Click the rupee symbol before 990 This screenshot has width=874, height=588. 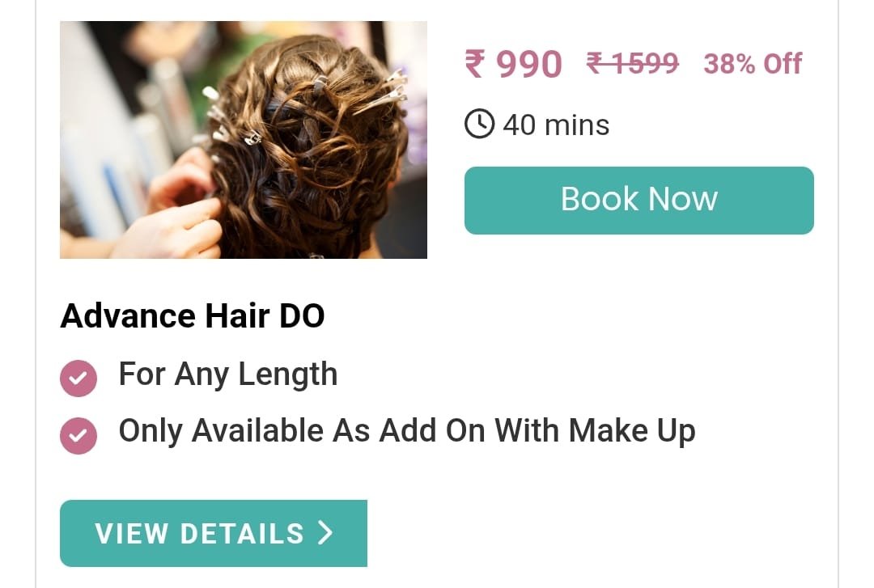[x=475, y=64]
